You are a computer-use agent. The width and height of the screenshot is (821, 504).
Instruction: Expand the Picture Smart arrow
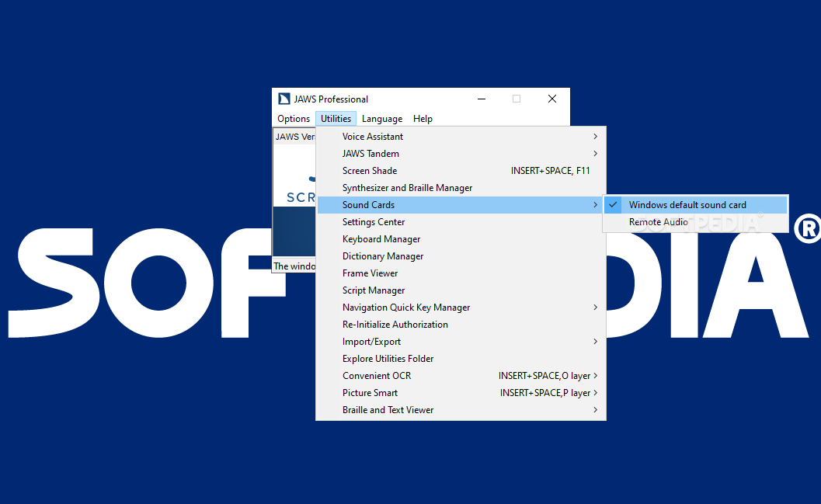(x=595, y=393)
